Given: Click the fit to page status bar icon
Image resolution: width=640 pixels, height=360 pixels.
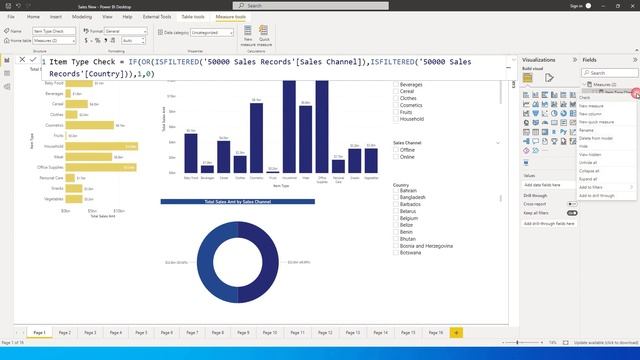Looking at the screenshot, I should tap(566, 343).
